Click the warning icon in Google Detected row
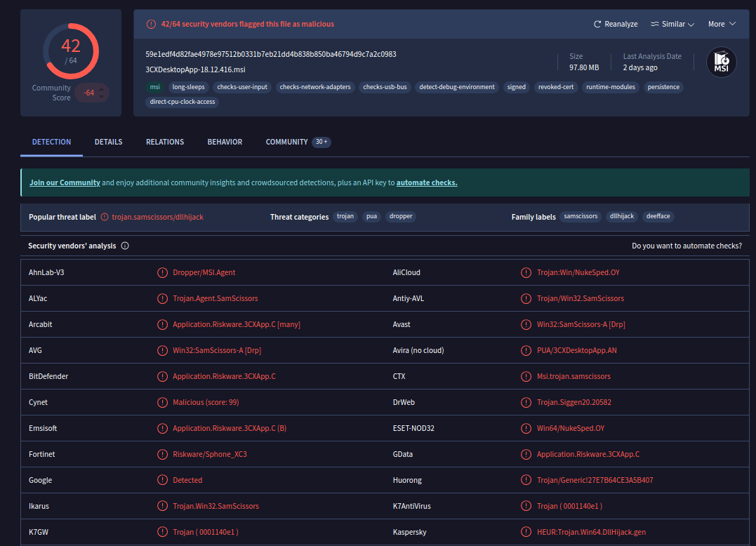This screenshot has height=546, width=756. (162, 481)
